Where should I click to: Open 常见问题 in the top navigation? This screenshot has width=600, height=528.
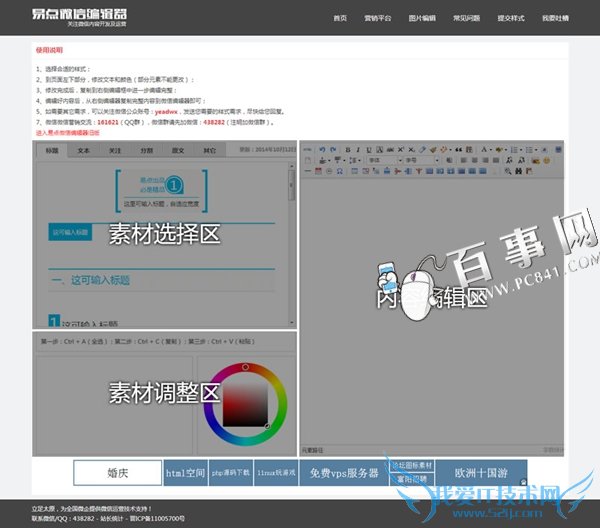[x=466, y=18]
